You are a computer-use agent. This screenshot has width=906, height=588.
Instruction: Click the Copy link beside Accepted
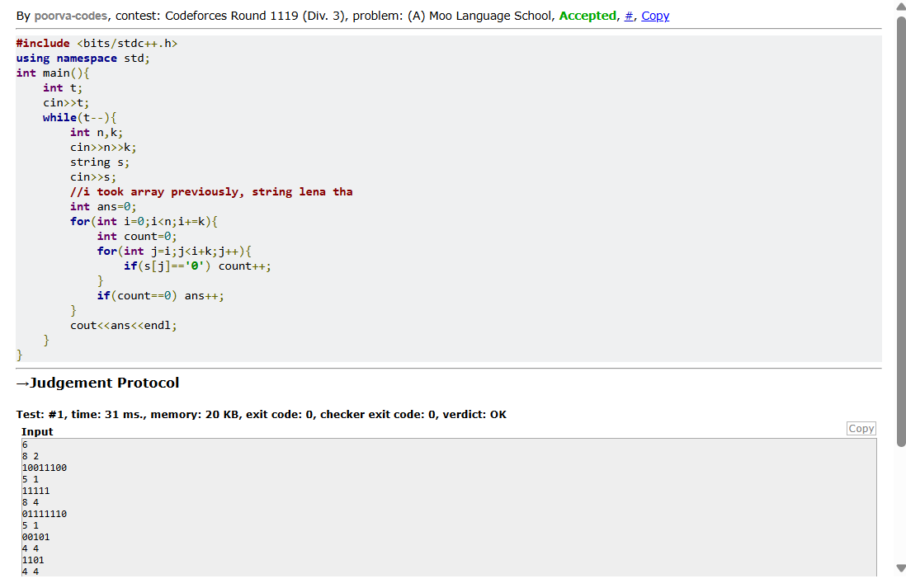tap(655, 16)
